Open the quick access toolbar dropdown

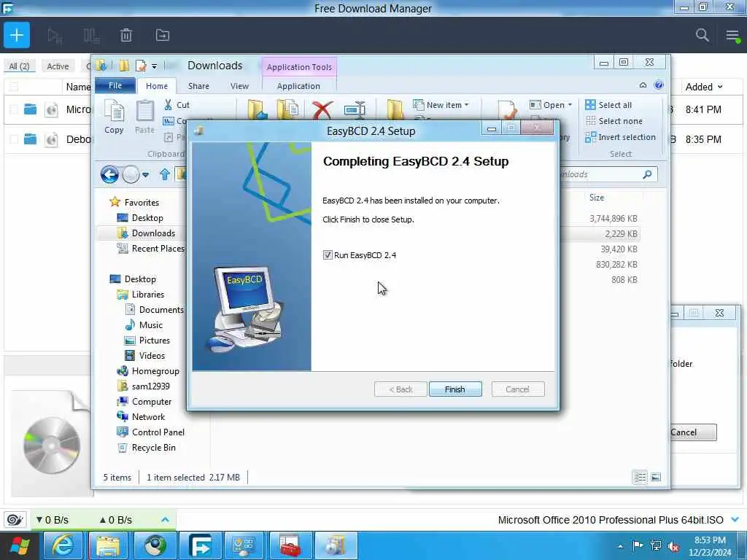(x=154, y=66)
